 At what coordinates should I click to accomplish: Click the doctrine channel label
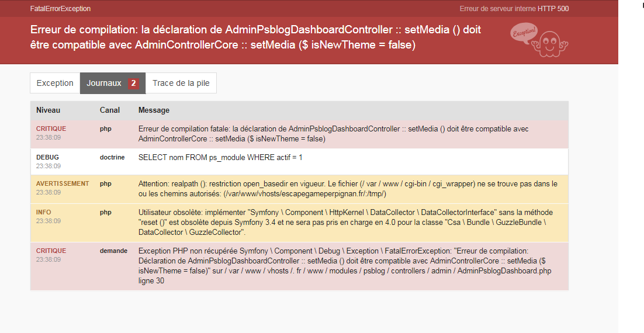point(112,157)
